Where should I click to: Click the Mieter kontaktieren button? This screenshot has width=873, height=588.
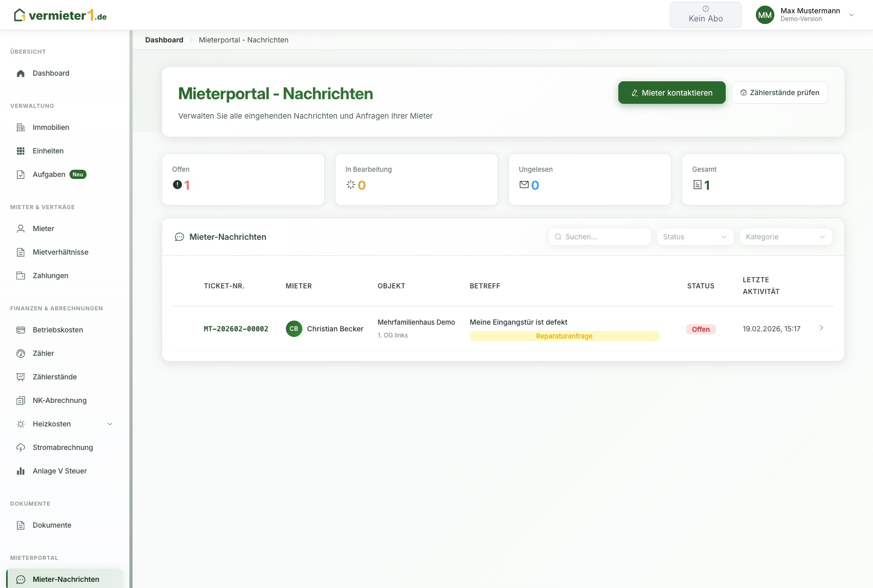click(671, 93)
